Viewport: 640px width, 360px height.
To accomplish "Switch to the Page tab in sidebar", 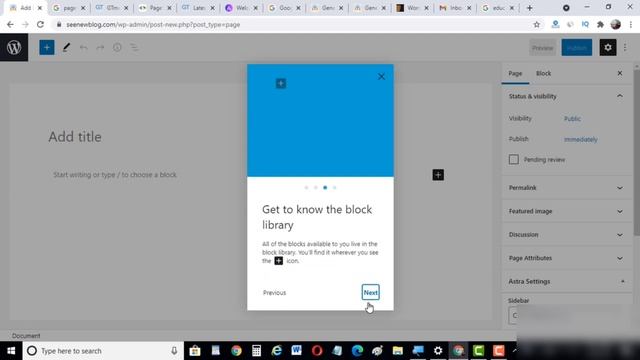I will click(515, 73).
